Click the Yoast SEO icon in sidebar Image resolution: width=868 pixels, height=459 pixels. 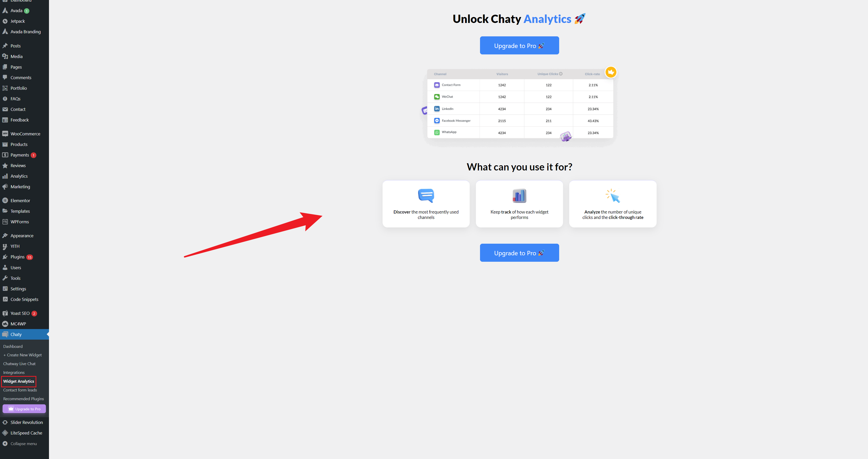[5, 313]
